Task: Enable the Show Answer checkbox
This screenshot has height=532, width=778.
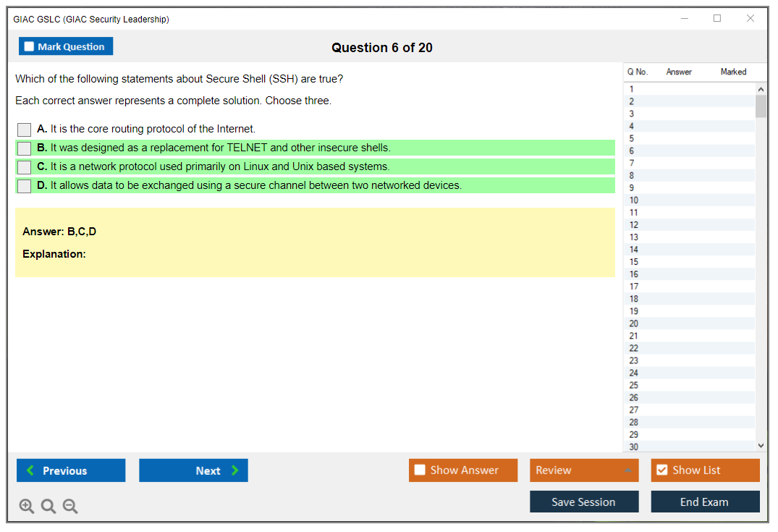Action: (x=420, y=470)
